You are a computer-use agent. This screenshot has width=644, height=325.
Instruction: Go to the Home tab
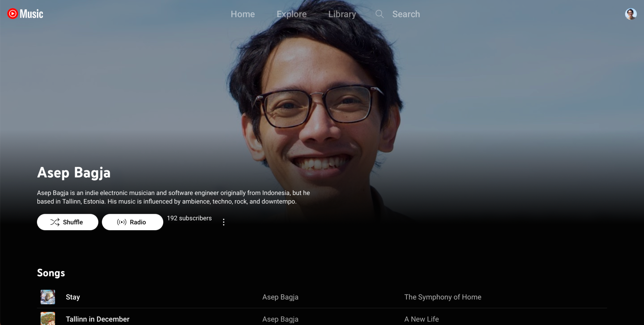tap(243, 14)
